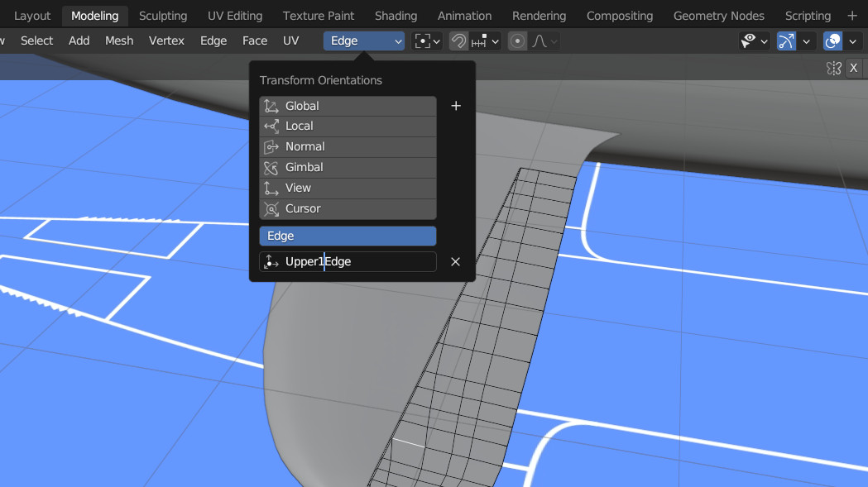Open the proportional editing falloff curve

point(540,41)
